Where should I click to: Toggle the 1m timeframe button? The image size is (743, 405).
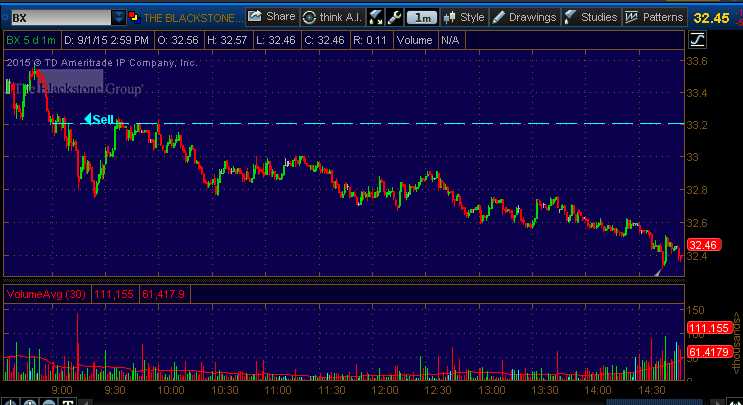(x=422, y=17)
